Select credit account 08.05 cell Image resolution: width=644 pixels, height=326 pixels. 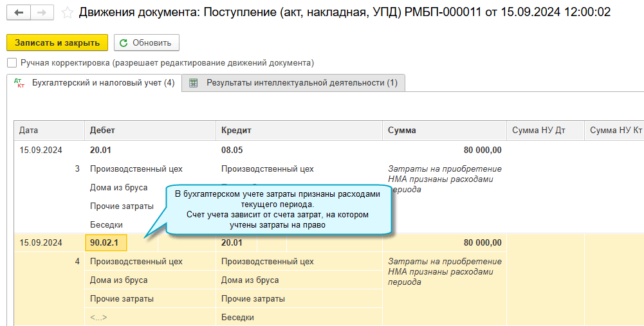click(232, 150)
